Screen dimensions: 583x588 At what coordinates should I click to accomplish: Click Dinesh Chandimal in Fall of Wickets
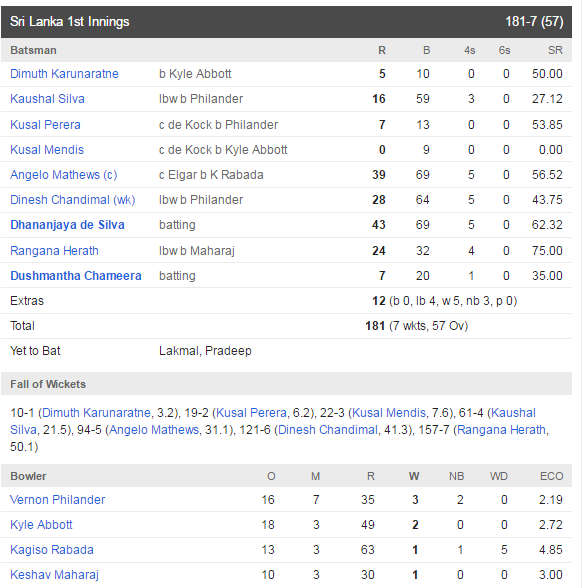(x=328, y=430)
